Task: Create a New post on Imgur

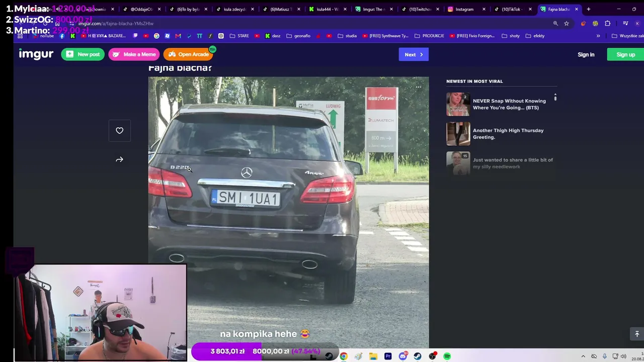Action: click(83, 54)
